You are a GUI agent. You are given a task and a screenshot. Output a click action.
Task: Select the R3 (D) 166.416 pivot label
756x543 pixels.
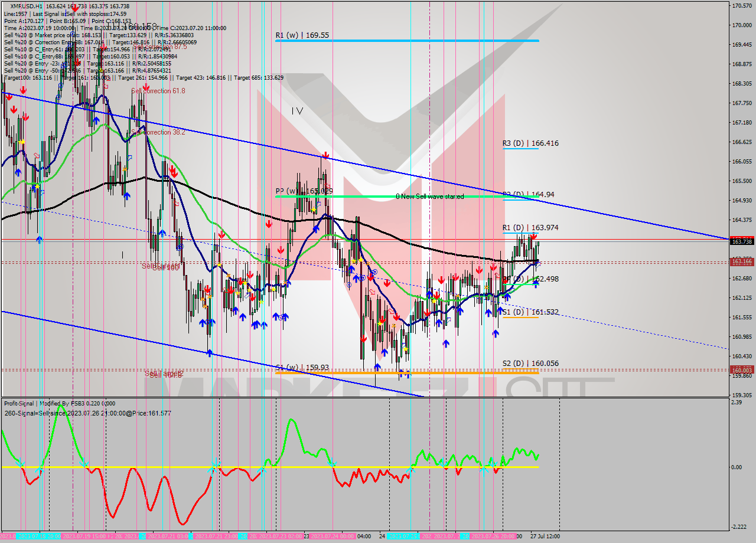point(530,143)
